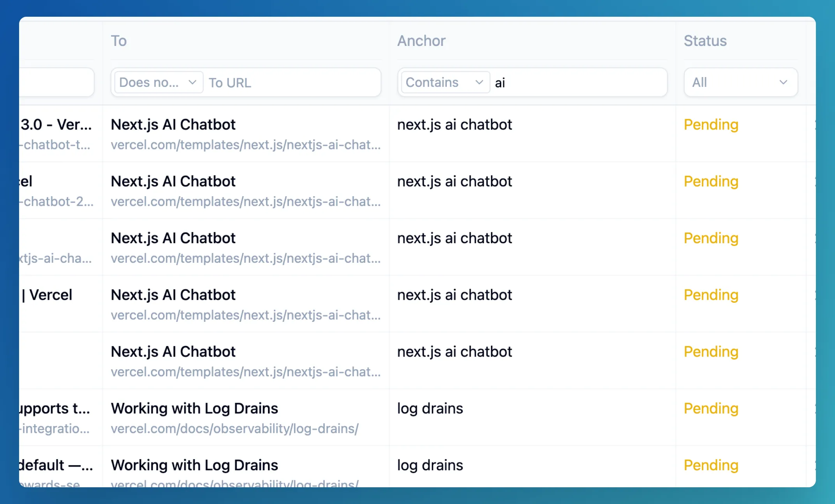
Task: Click the vercel.com/docs/observability/log-drains URL
Action: click(234, 428)
